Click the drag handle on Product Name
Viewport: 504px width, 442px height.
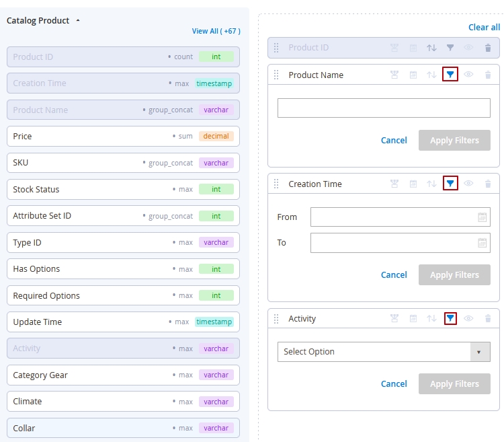click(x=276, y=75)
